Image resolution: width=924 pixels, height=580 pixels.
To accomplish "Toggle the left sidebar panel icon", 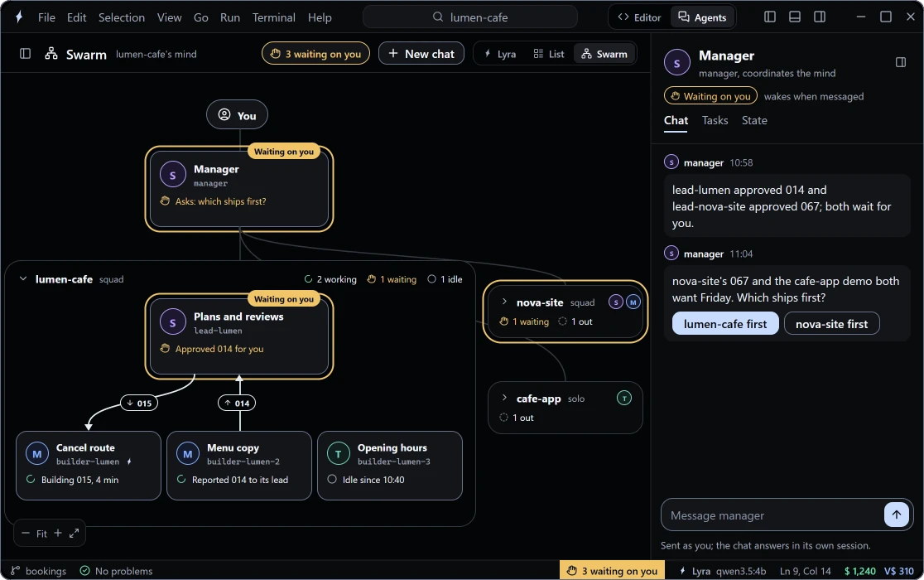I will (x=26, y=54).
